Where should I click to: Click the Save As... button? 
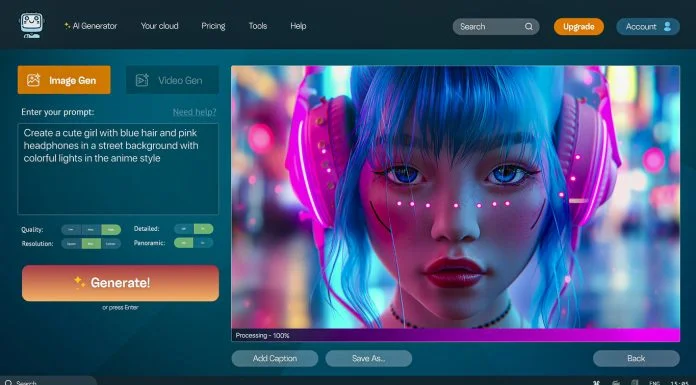[368, 358]
